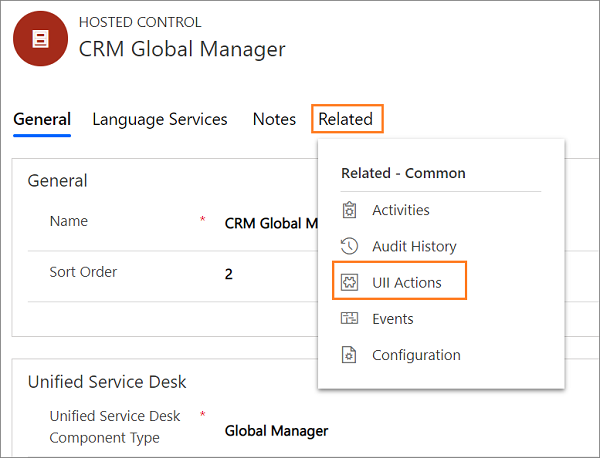Switch to the Language Services tab
The width and height of the screenshot is (600, 458).
pyautogui.click(x=160, y=119)
